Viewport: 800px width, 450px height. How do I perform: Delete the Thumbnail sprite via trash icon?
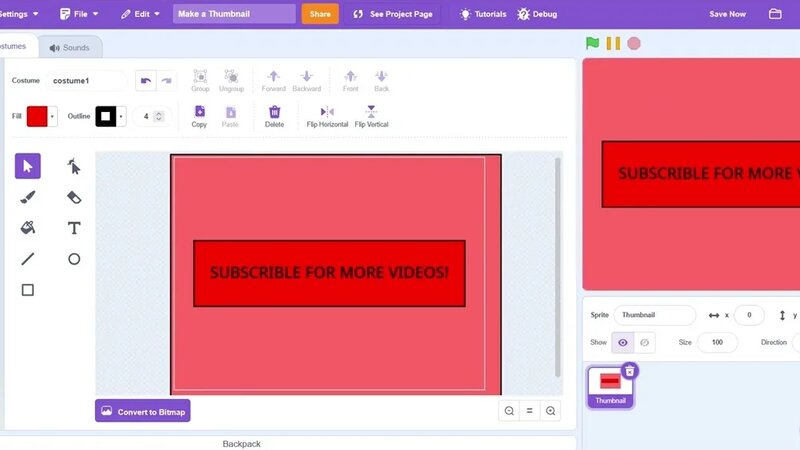(630, 371)
